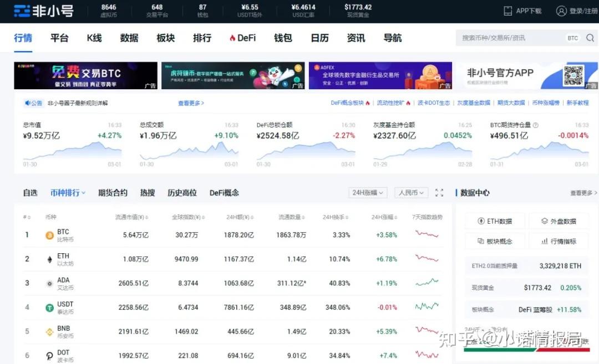Viewport: 599px width, 364px height.
Task: Open the 导航 navigation tab
Action: (x=393, y=38)
